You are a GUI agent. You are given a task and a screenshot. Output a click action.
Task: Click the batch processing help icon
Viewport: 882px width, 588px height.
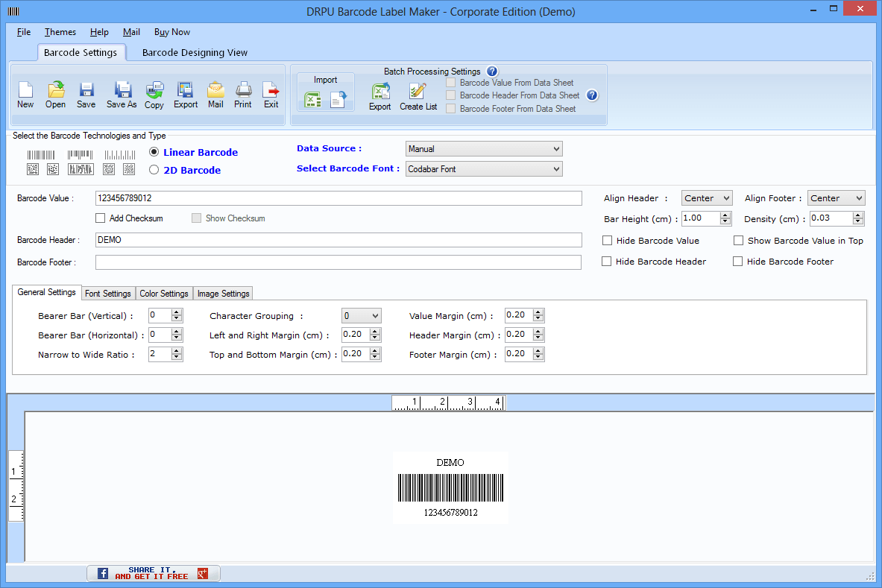(x=492, y=72)
